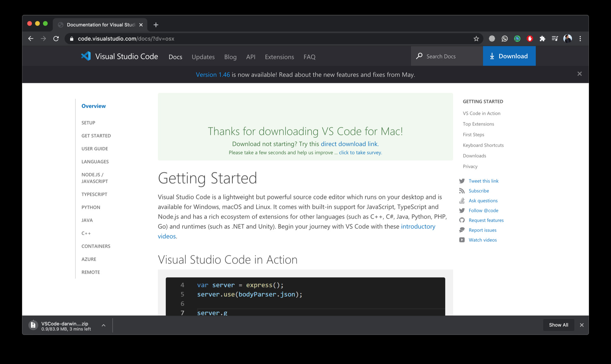Click the blue Download button
611x364 pixels.
pos(509,56)
